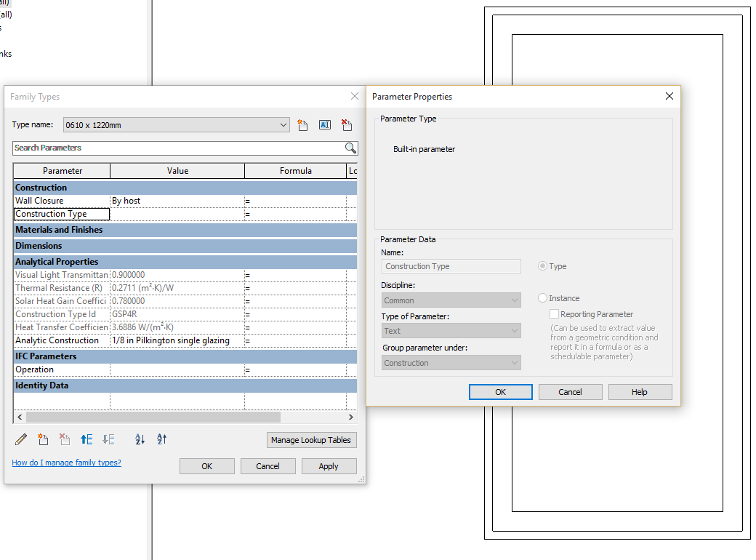
Task: Rename the current type using the Rename icon
Action: point(325,124)
